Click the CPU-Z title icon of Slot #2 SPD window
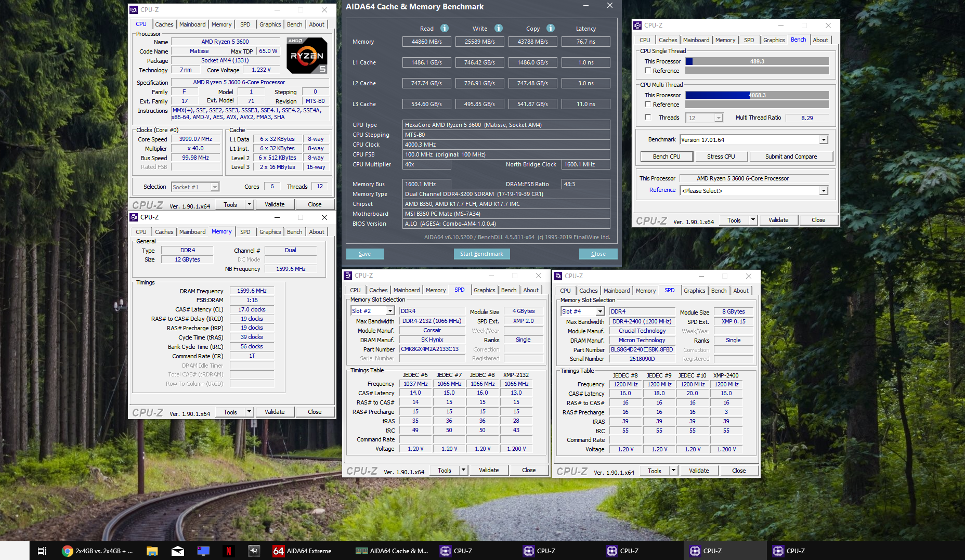 coord(348,276)
